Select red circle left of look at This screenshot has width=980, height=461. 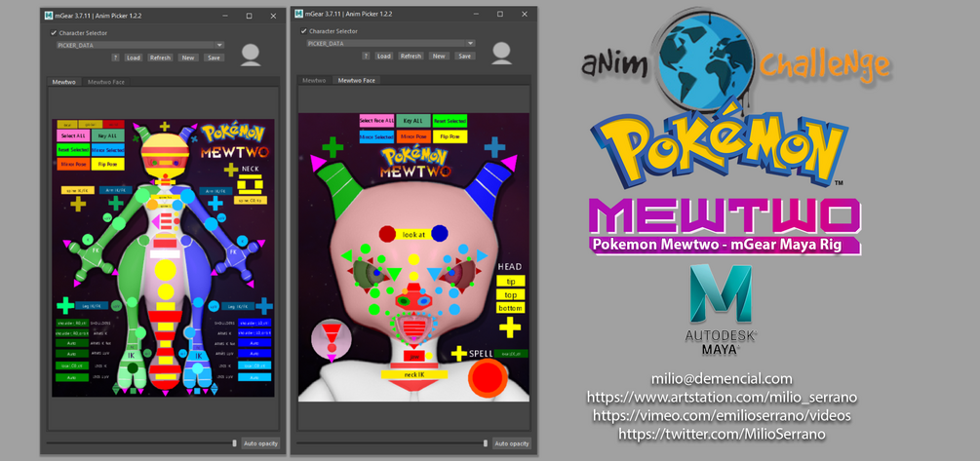tap(387, 234)
